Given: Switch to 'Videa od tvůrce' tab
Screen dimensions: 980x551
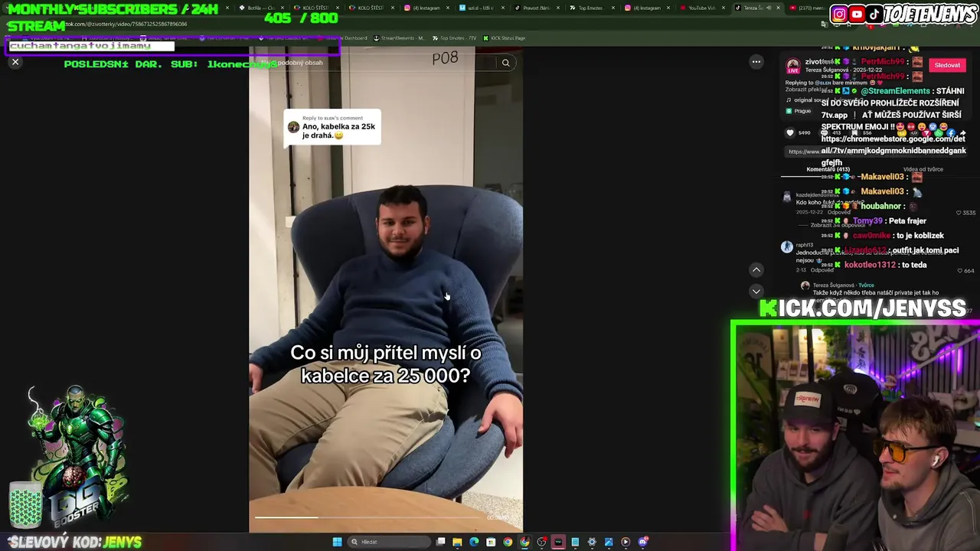Looking at the screenshot, I should pos(923,169).
